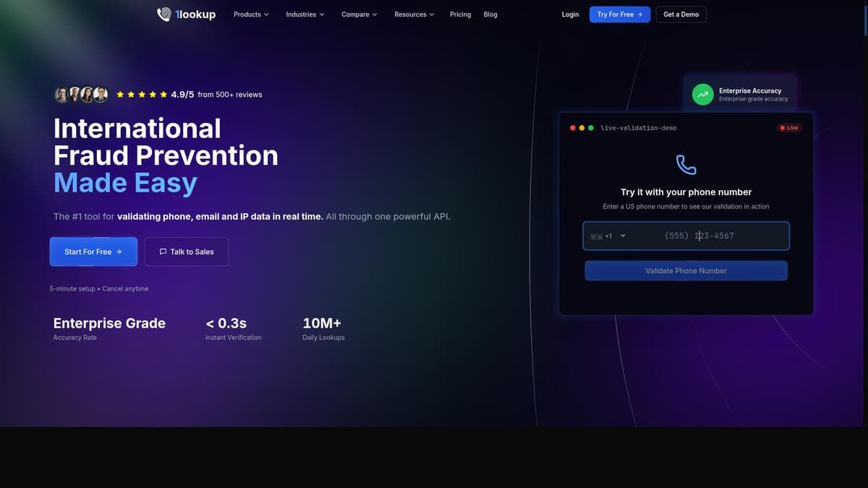The height and width of the screenshot is (488, 868).
Task: Click the Login link
Action: [x=570, y=14]
